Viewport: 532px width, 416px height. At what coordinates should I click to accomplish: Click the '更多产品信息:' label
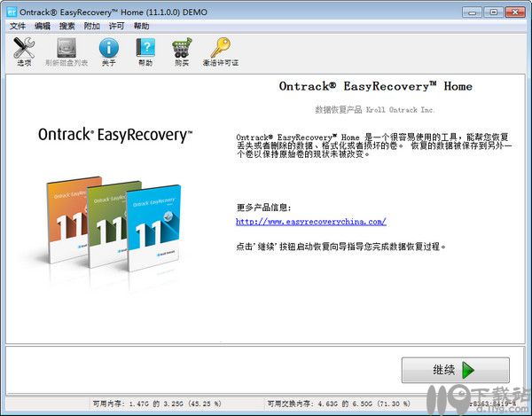[x=263, y=208]
